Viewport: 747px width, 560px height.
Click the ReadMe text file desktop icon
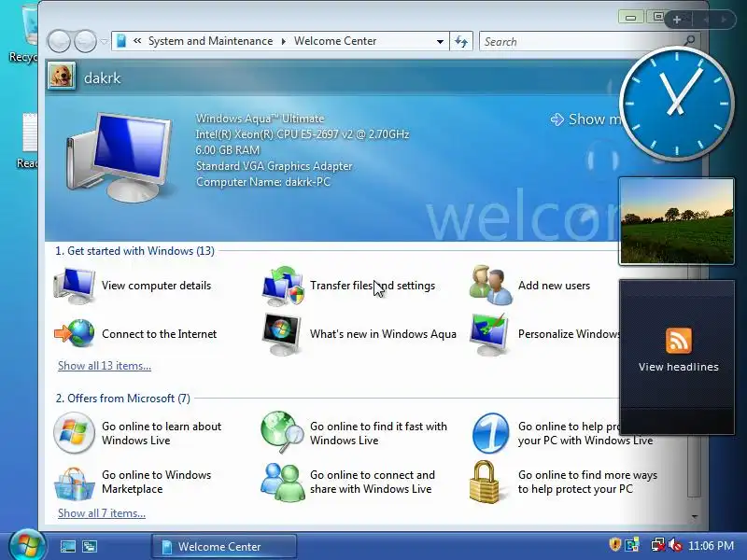(28, 141)
